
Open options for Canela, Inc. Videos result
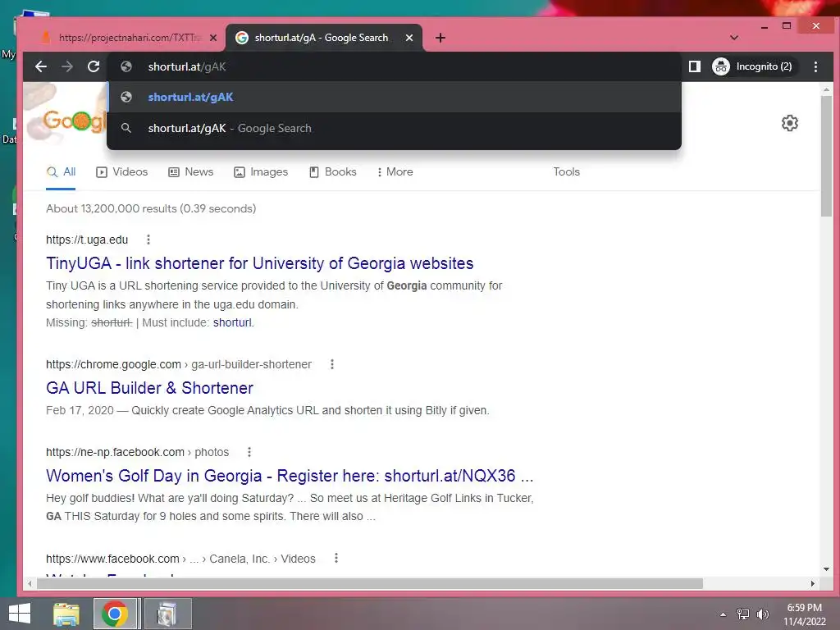[x=336, y=558]
